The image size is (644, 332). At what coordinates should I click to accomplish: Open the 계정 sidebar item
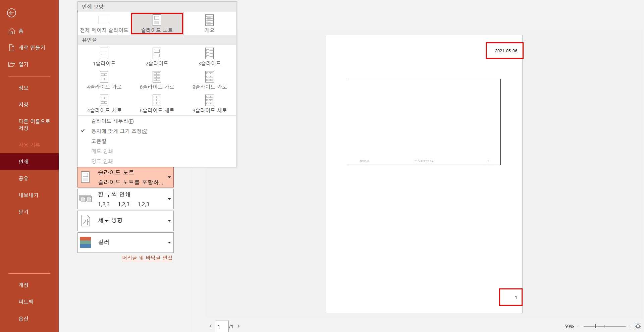(x=29, y=285)
